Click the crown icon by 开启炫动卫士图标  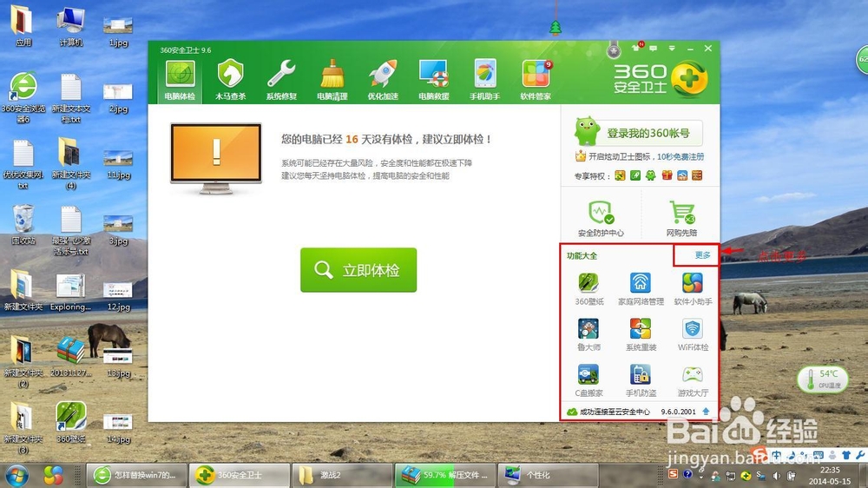click(x=580, y=156)
